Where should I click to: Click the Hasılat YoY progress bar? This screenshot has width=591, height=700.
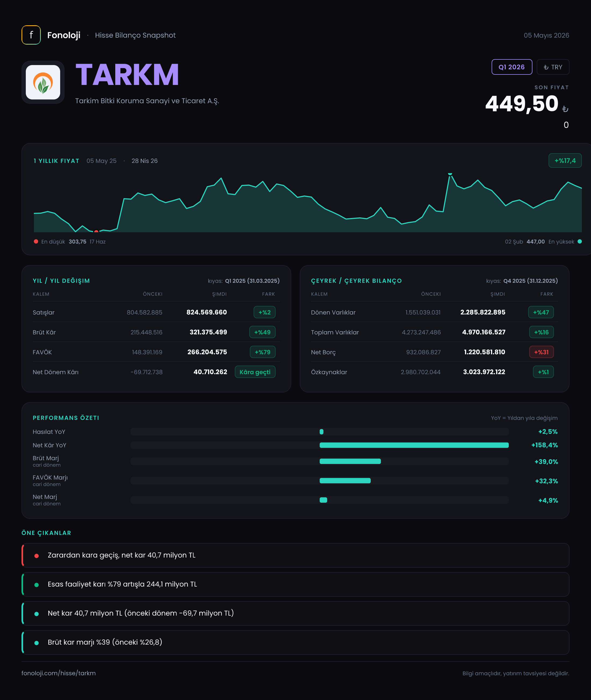click(320, 432)
